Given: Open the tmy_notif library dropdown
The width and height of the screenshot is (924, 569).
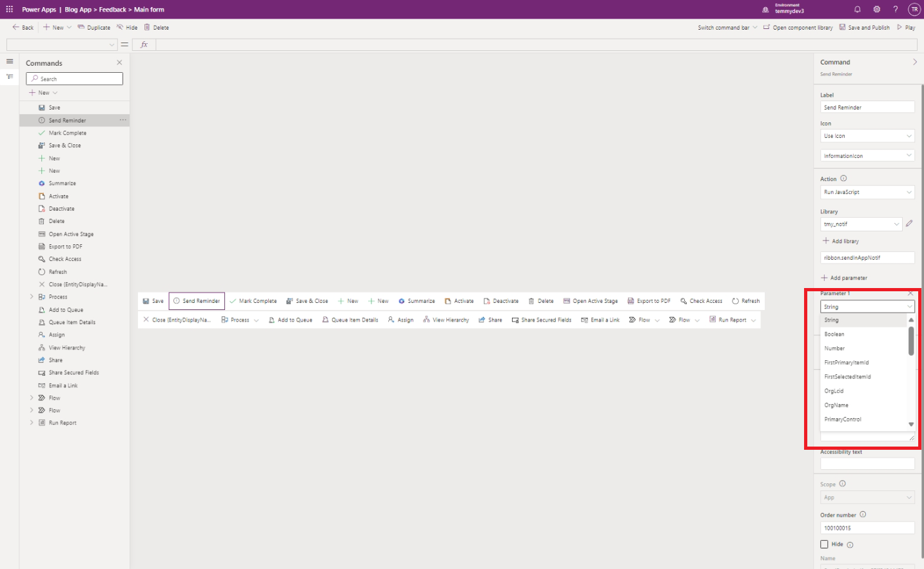Looking at the screenshot, I should click(x=861, y=224).
